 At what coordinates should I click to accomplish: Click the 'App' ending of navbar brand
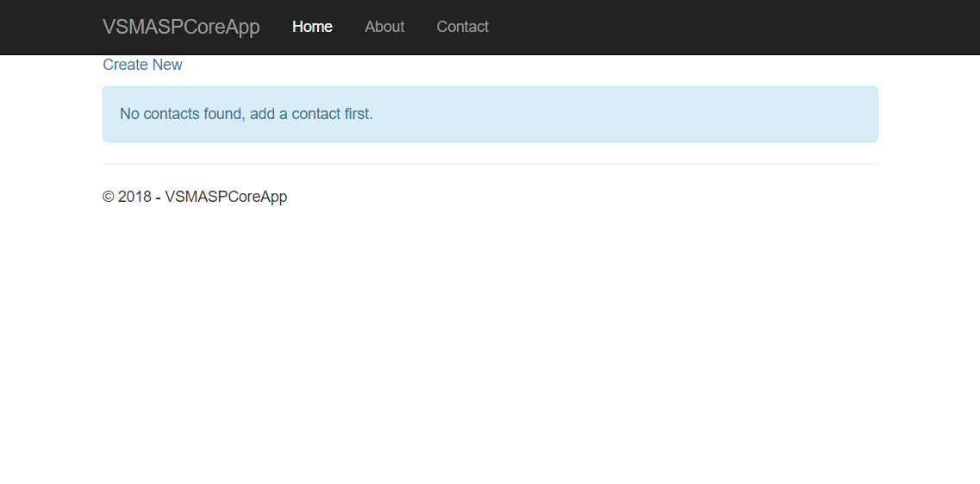[244, 27]
